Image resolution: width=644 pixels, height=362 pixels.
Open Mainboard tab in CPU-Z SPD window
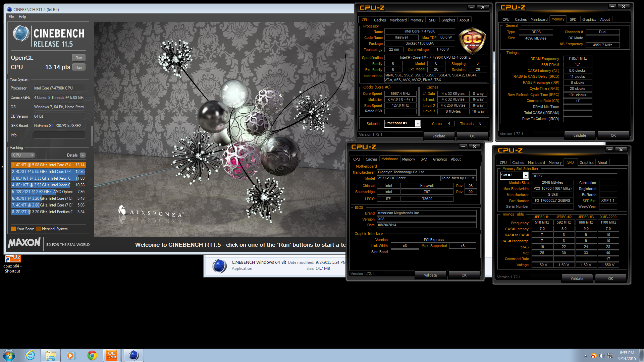click(x=536, y=163)
